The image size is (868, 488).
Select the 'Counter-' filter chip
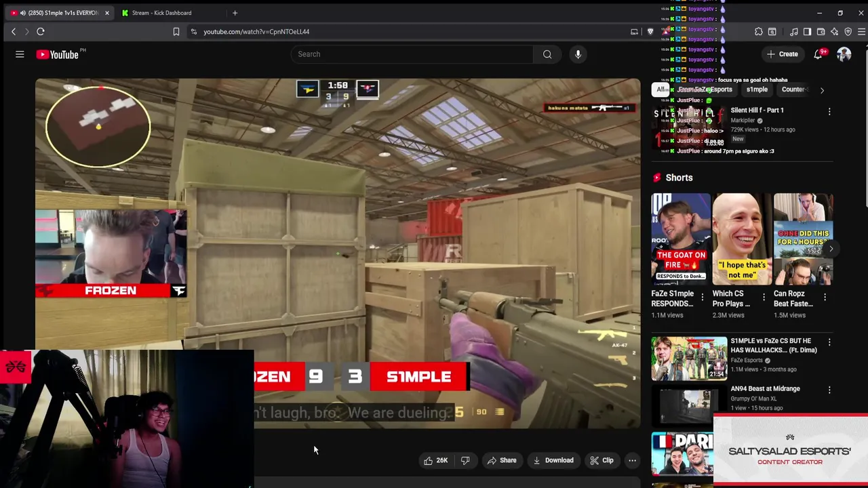click(794, 89)
